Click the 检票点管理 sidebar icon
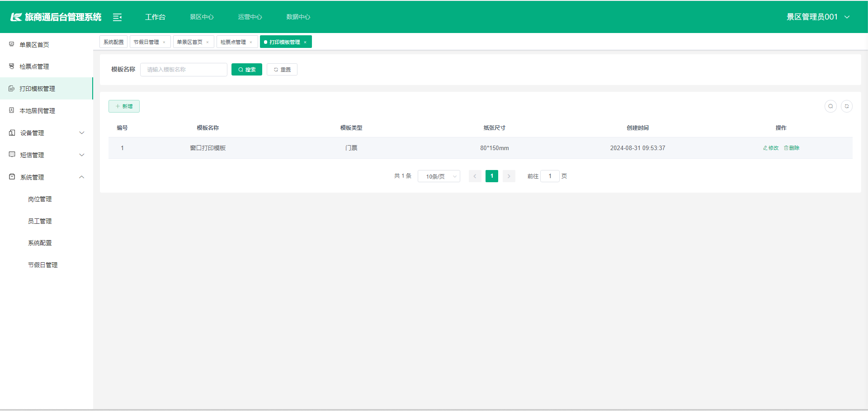Image resolution: width=868 pixels, height=411 pixels. coord(12,66)
